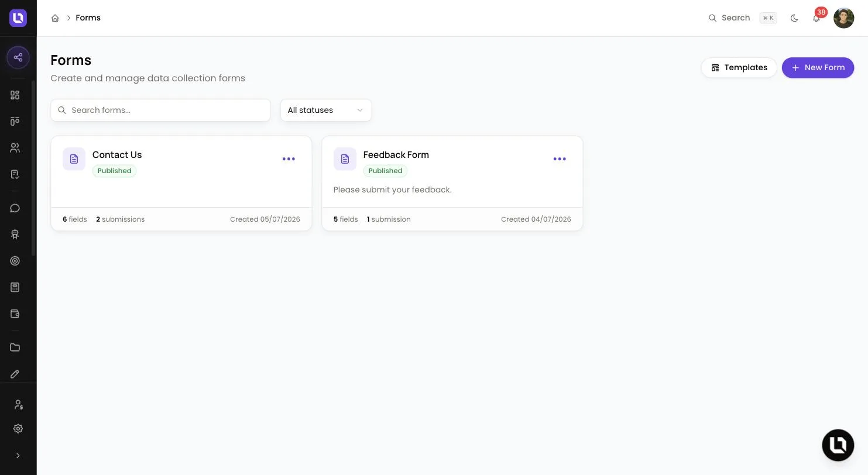The height and width of the screenshot is (475, 868).
Task: Open the folder files sidebar icon
Action: pos(15,347)
